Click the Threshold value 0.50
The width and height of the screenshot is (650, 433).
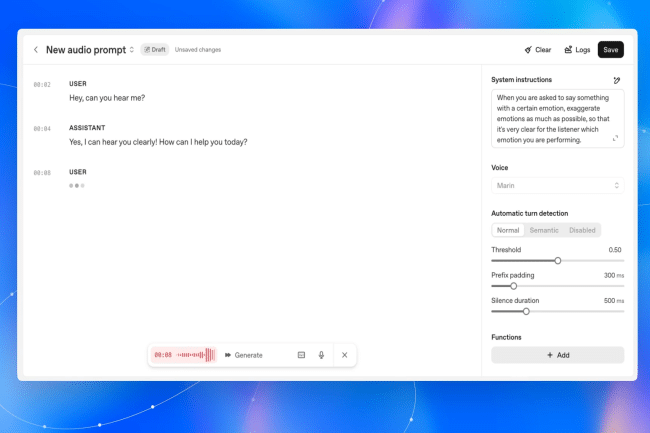[615, 250]
